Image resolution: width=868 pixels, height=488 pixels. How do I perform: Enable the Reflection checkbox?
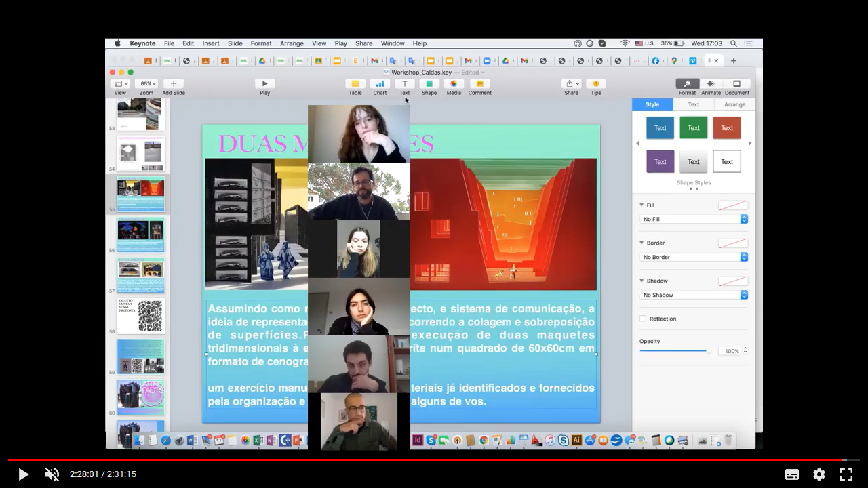tap(643, 319)
